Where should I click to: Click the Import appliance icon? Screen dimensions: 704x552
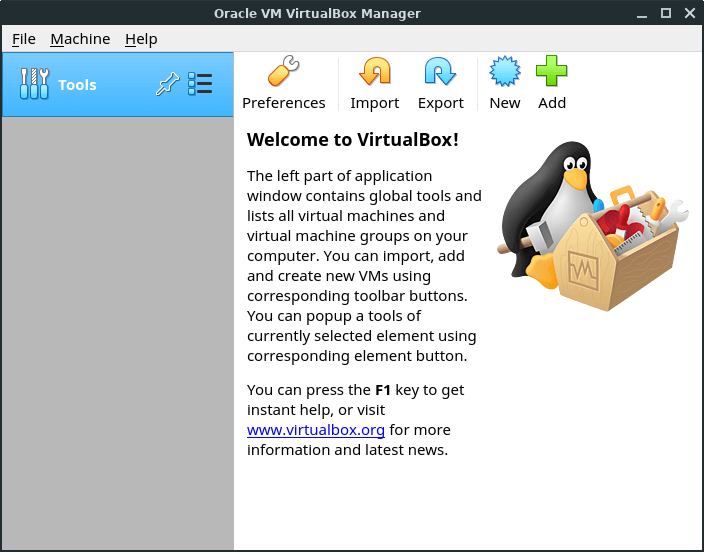pos(375,73)
